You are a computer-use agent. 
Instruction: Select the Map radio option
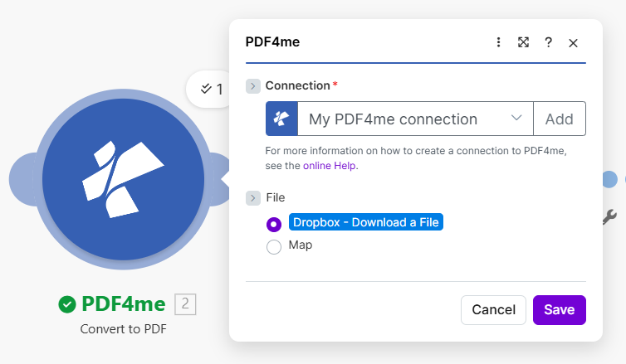pos(274,246)
